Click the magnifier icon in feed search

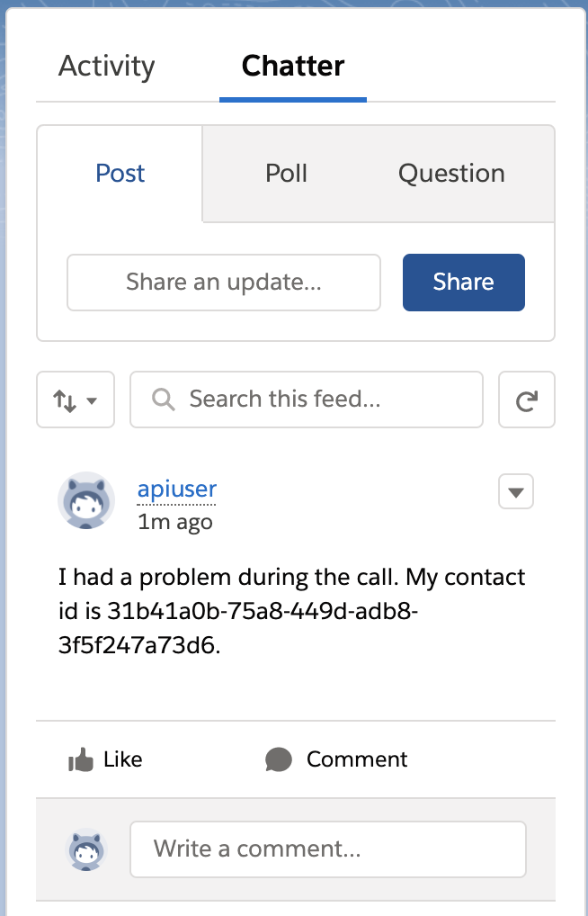coord(163,400)
